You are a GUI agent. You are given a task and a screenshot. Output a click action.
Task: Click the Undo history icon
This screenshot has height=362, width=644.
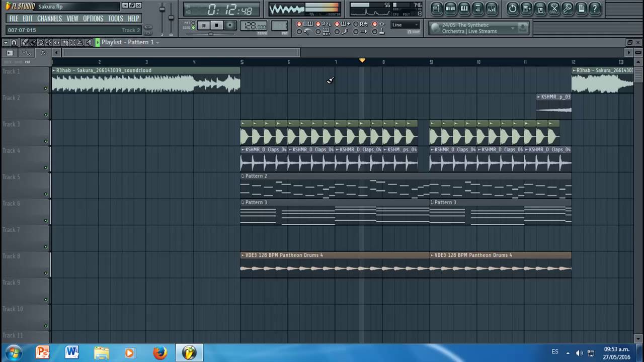pyautogui.click(x=513, y=8)
